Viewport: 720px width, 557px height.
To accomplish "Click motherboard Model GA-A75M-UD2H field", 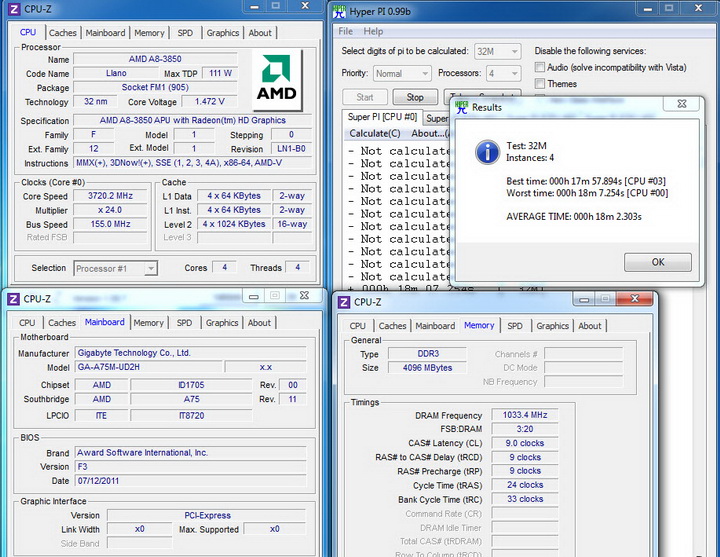I will pos(149,367).
